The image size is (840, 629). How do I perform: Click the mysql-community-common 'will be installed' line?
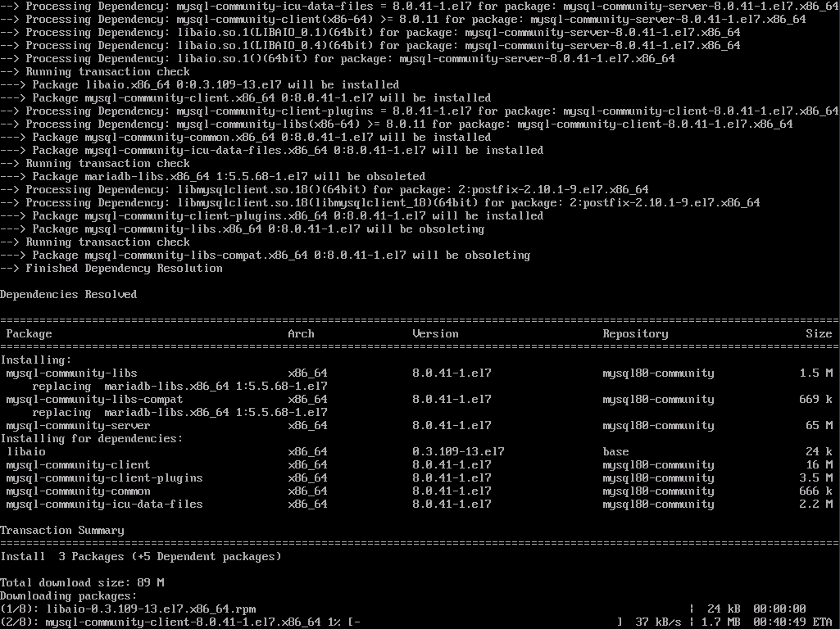(245, 137)
